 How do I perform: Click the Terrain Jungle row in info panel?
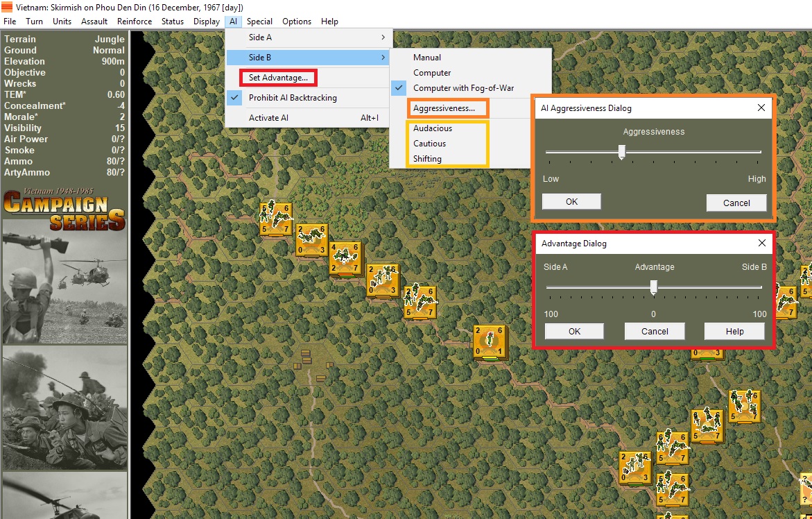tap(64, 39)
